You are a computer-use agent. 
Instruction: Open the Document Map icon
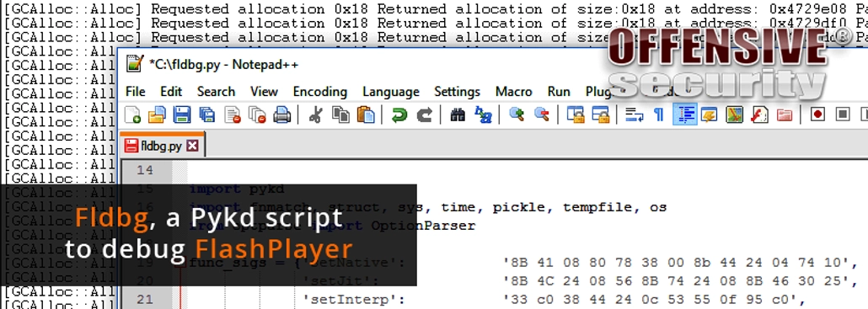(734, 115)
